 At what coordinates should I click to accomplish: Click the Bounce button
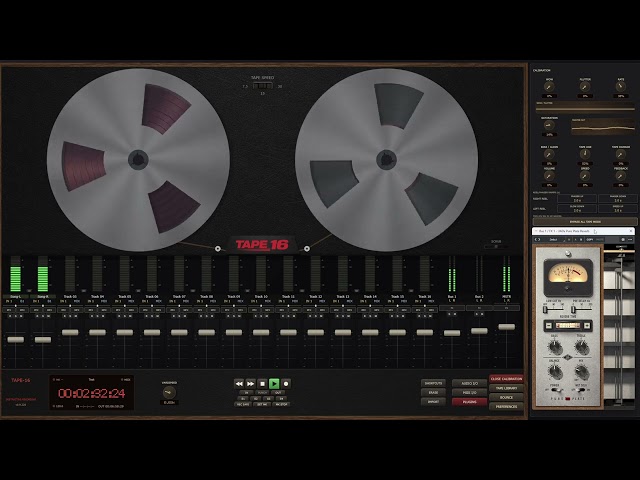[x=506, y=397]
